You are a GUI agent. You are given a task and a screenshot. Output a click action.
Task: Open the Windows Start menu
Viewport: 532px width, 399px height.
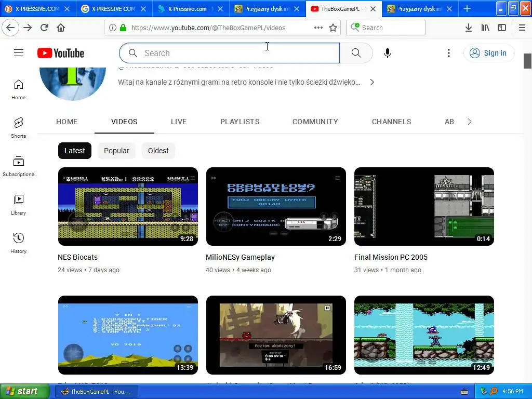tap(25, 391)
